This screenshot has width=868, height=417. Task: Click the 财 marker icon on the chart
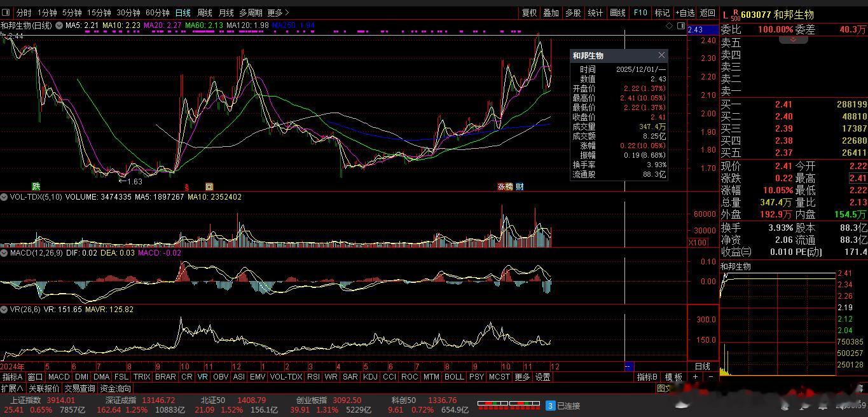point(520,187)
